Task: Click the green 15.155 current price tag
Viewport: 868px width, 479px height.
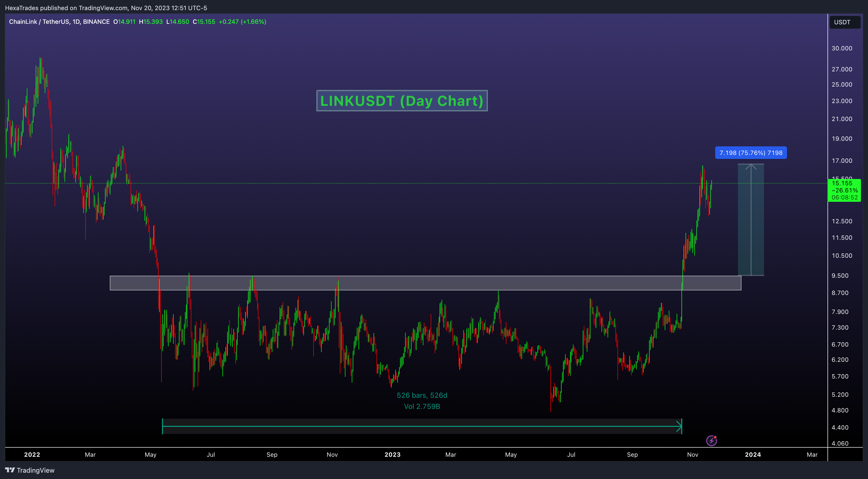Action: point(844,190)
